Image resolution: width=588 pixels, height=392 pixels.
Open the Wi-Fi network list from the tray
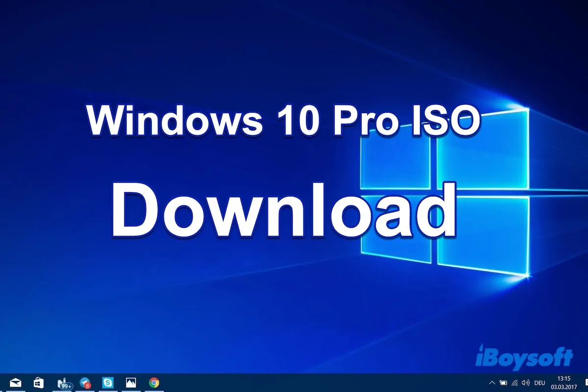514,382
